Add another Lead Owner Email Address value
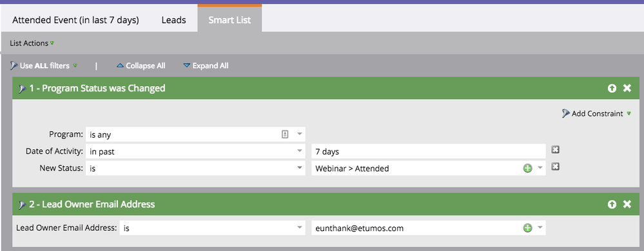The image size is (644, 251). [528, 228]
